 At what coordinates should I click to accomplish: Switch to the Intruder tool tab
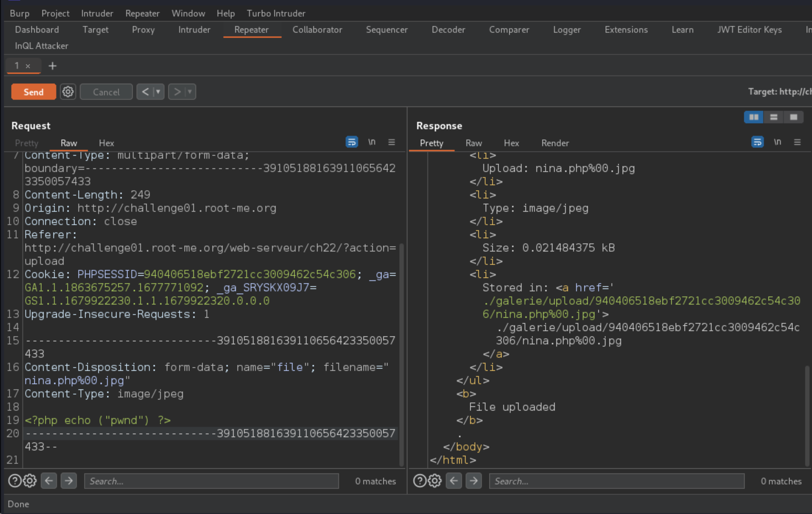[x=194, y=30]
